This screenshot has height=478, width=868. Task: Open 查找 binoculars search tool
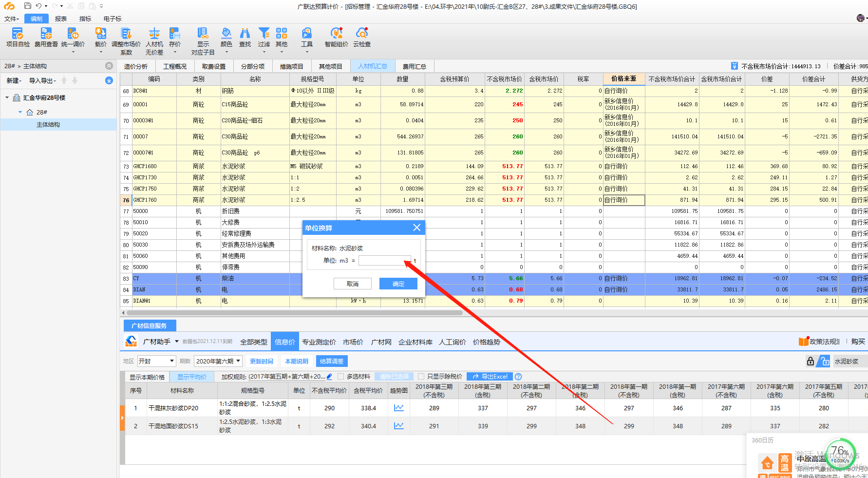point(245,38)
